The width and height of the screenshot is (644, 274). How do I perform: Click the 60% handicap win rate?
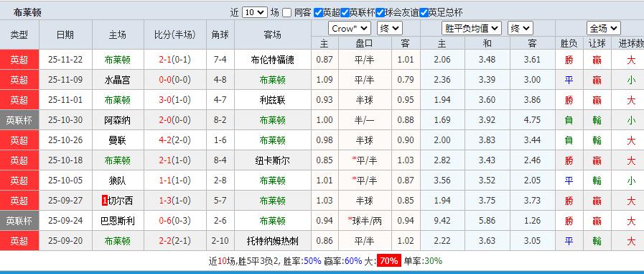[x=353, y=261]
